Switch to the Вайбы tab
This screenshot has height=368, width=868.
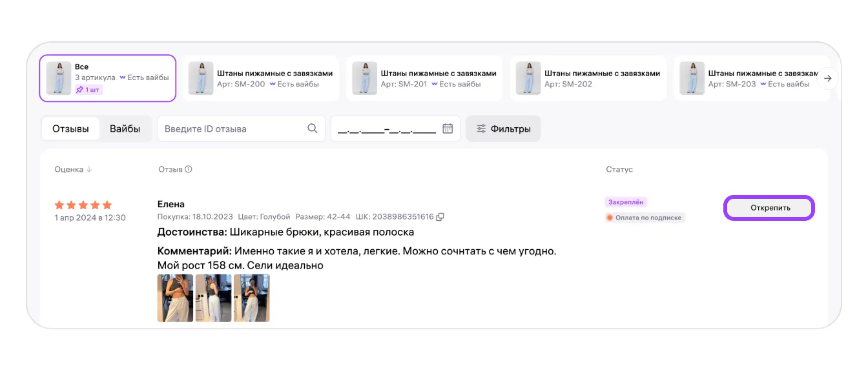(125, 128)
